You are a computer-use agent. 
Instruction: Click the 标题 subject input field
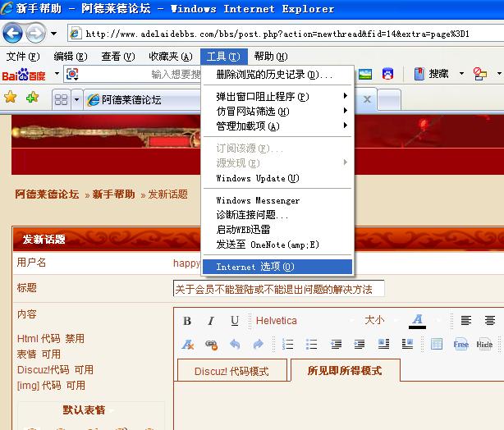tap(278, 289)
